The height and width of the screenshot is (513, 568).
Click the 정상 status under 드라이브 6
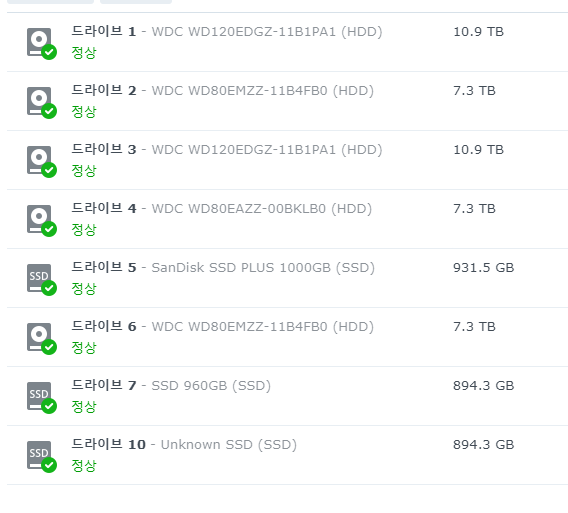(x=84, y=348)
